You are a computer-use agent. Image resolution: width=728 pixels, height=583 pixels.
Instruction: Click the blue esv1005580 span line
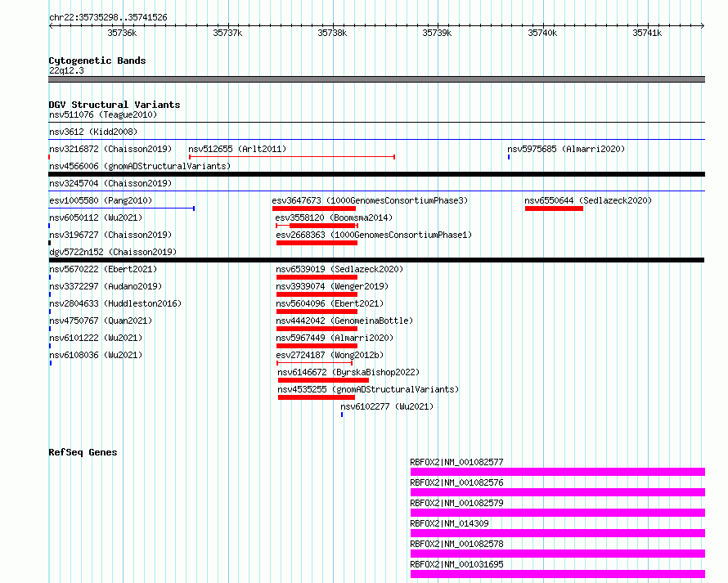122,209
